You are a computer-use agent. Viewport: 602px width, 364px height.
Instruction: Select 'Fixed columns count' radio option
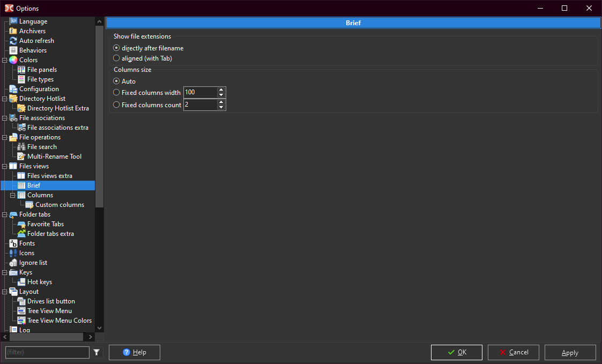[x=116, y=105]
